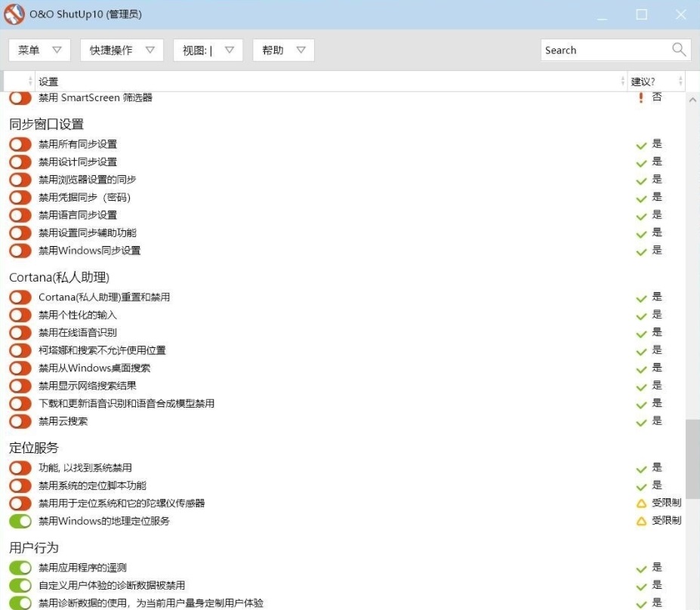Click into the Search input field

(x=604, y=50)
